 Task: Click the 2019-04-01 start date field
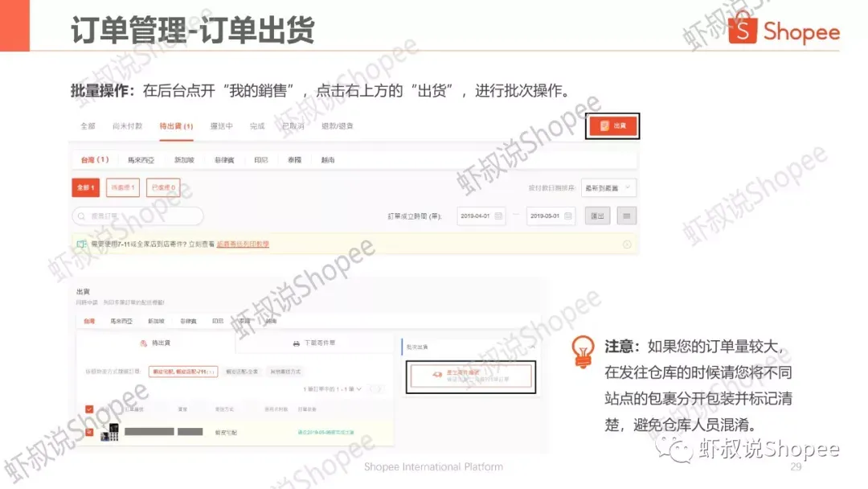click(x=481, y=216)
